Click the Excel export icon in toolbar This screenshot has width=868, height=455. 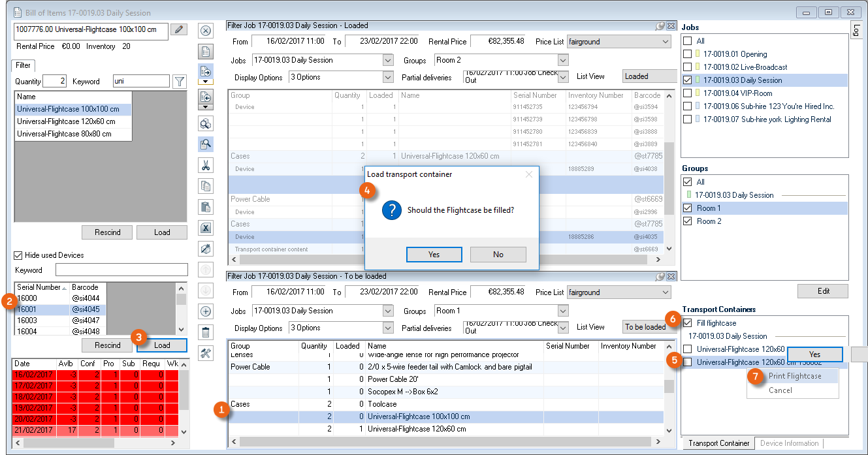click(205, 228)
